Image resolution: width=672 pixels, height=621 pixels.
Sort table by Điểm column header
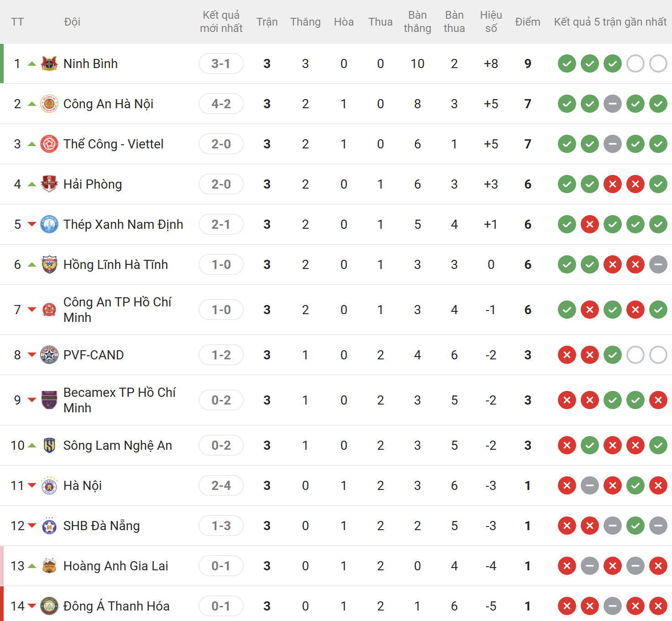(528, 22)
